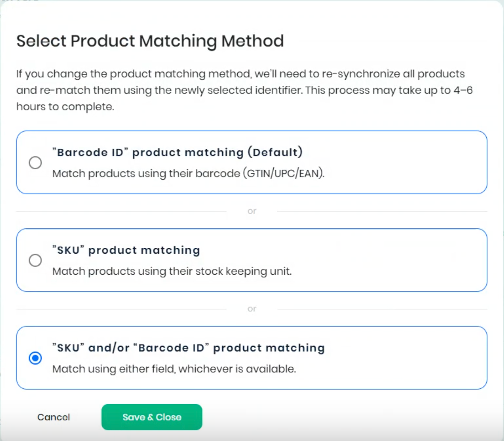The width and height of the screenshot is (504, 441).
Task: Select the "Barcode ID" product matching radio button
Action: 35,162
